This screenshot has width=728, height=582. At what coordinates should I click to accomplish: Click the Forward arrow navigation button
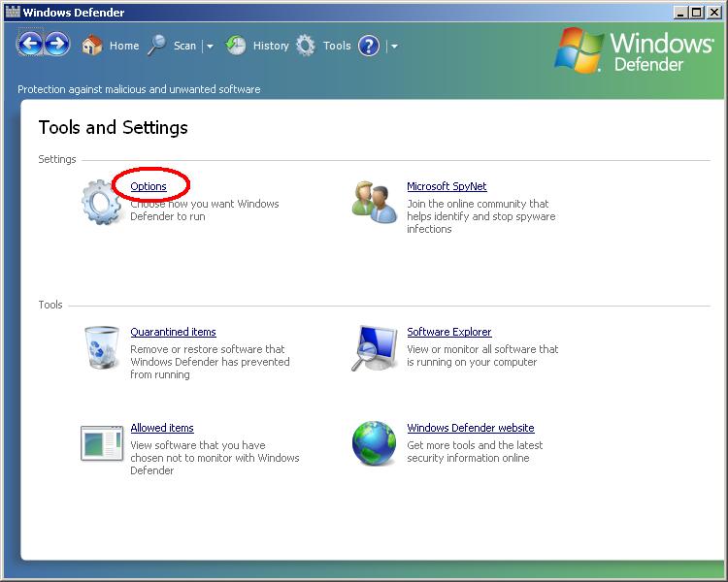(57, 45)
